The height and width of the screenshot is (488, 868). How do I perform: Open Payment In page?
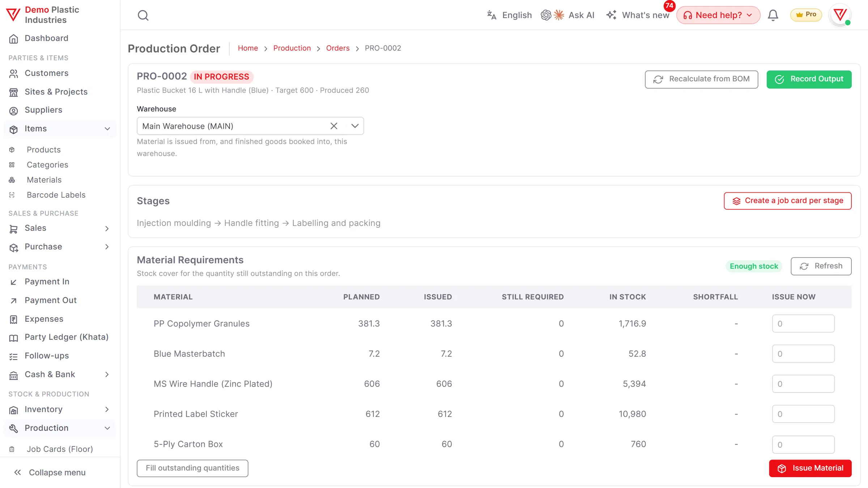pos(60,282)
